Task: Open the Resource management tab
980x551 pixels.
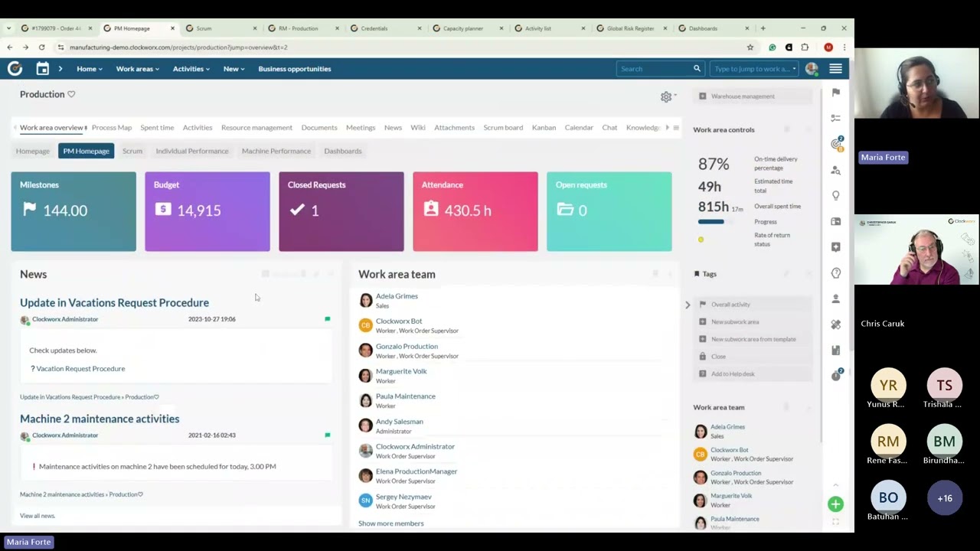Action: (x=256, y=128)
